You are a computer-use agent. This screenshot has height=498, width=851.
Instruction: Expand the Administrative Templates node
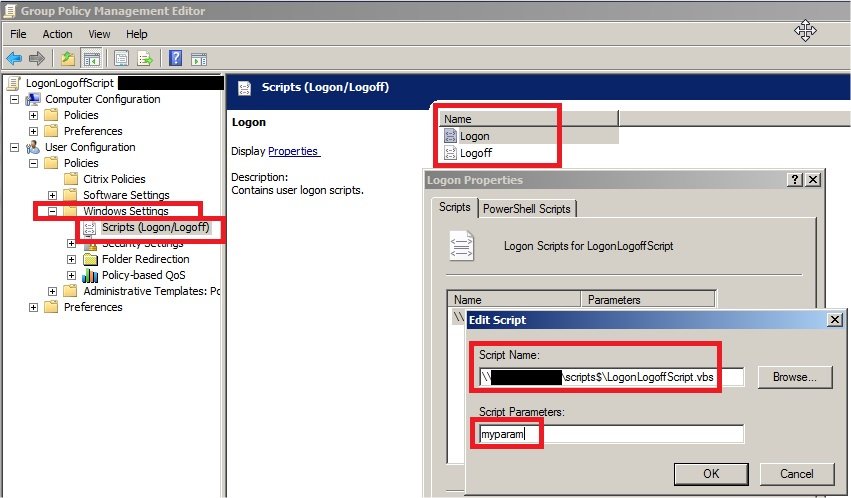(52, 291)
